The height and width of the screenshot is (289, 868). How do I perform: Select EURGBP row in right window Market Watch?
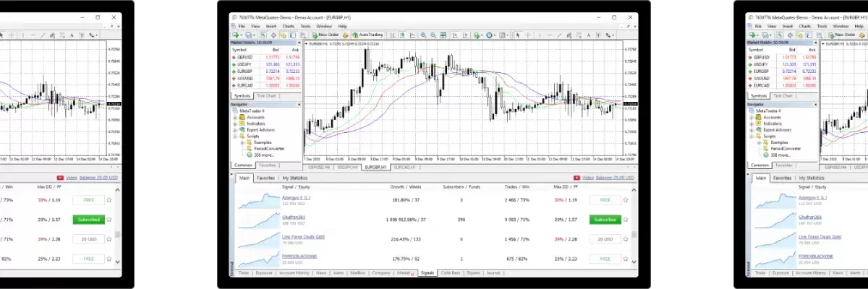[x=783, y=72]
